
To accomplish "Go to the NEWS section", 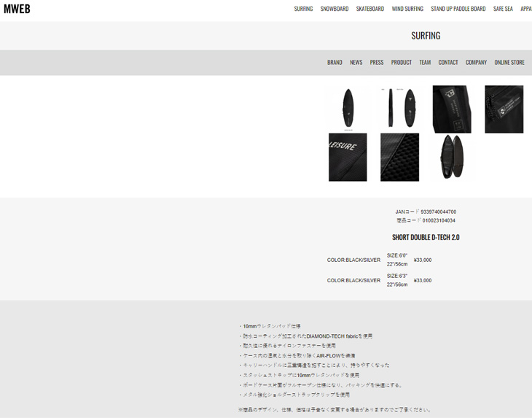I will coord(356,63).
